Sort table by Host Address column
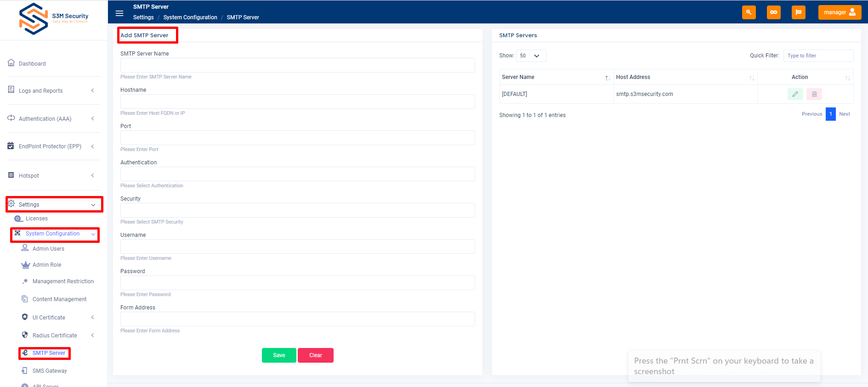868x387 pixels. coord(685,77)
